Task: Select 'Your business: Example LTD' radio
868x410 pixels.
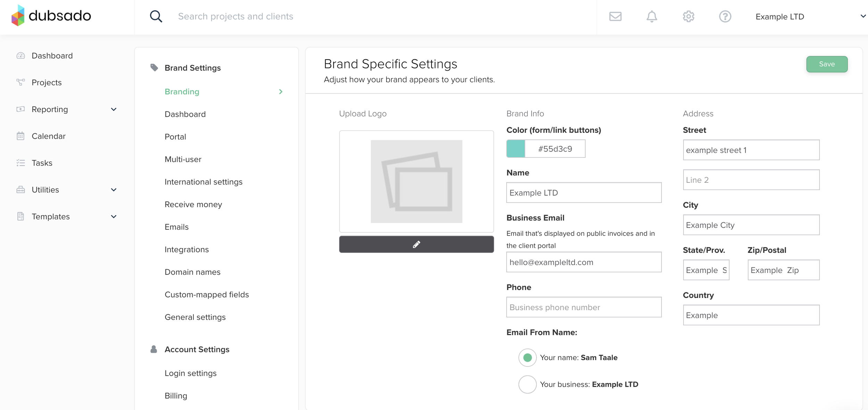Action: click(x=527, y=384)
